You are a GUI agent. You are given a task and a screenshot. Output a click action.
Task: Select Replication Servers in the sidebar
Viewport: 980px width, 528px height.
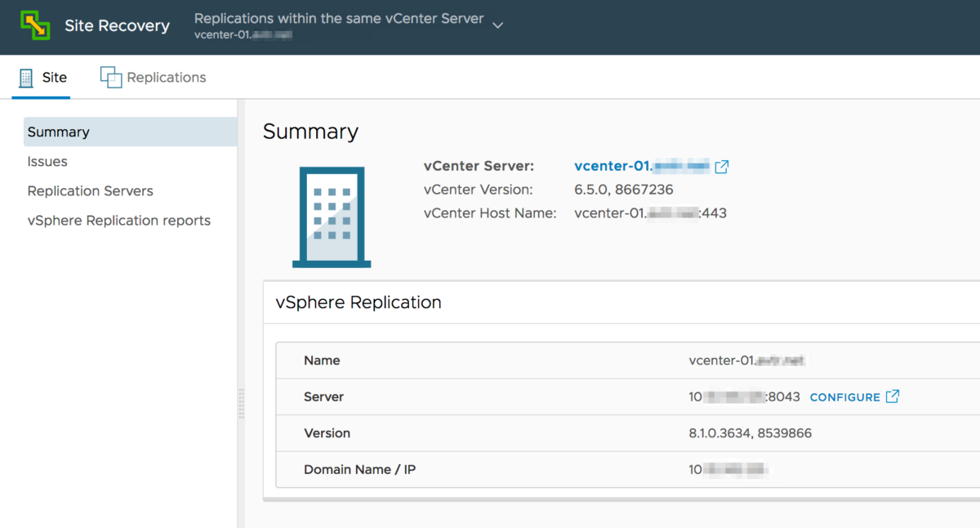pyautogui.click(x=90, y=190)
